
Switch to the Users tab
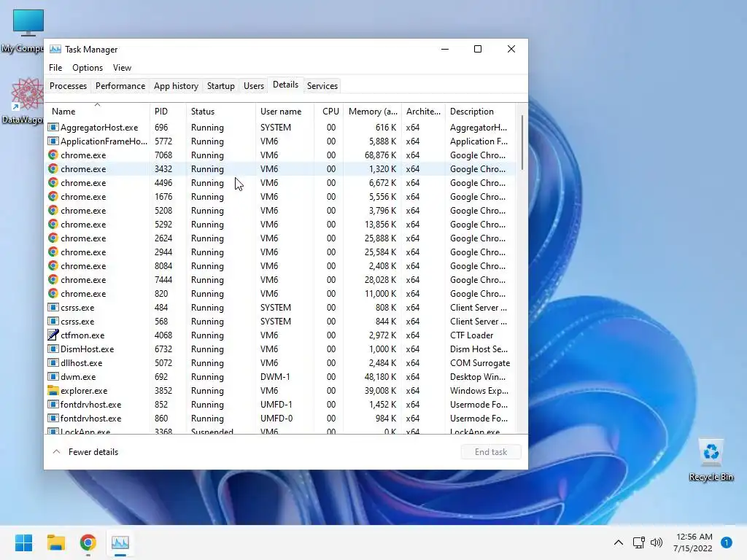click(253, 86)
